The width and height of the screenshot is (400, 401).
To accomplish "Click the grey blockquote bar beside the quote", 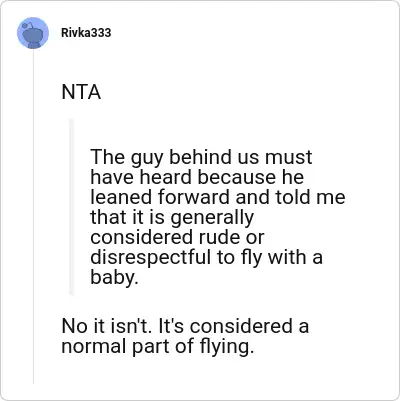I will pyautogui.click(x=71, y=207).
